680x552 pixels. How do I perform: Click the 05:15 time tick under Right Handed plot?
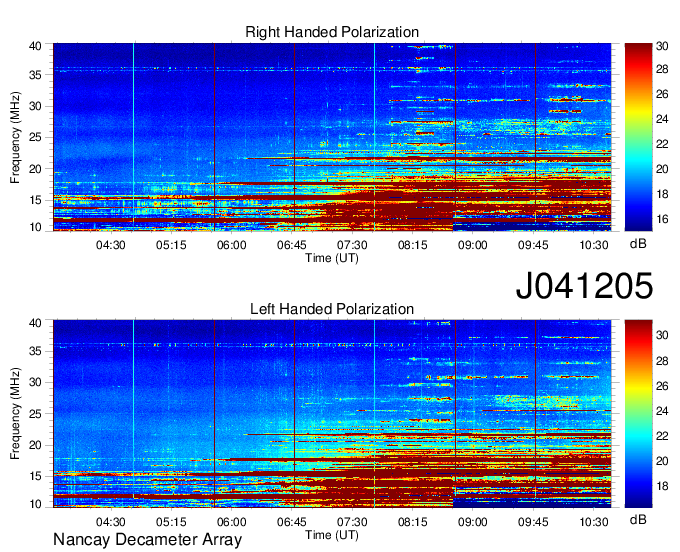(x=171, y=245)
